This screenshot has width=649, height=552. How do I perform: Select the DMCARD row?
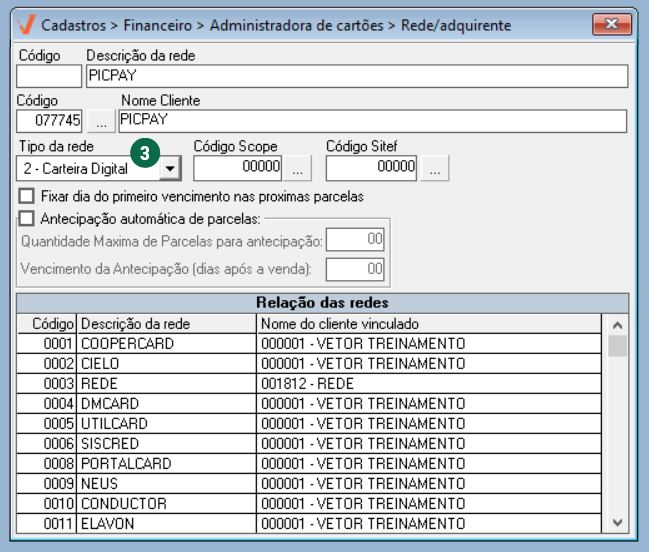pos(309,403)
